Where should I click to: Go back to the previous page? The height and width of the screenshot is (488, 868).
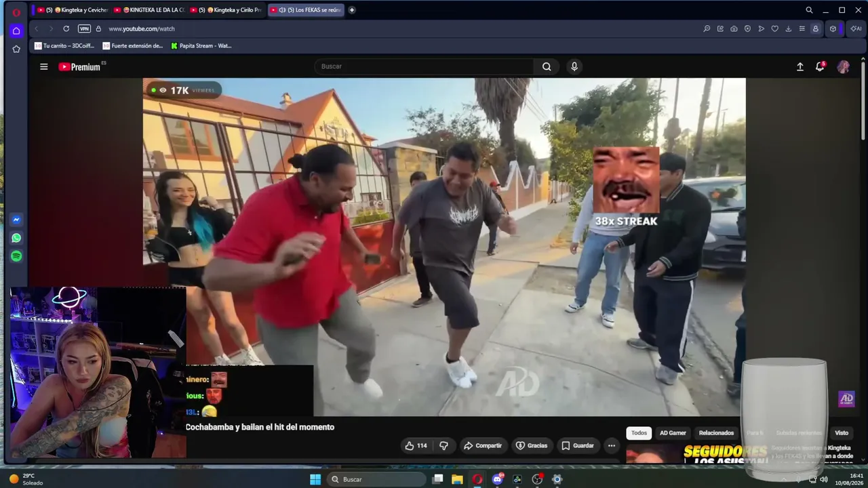[x=36, y=28]
